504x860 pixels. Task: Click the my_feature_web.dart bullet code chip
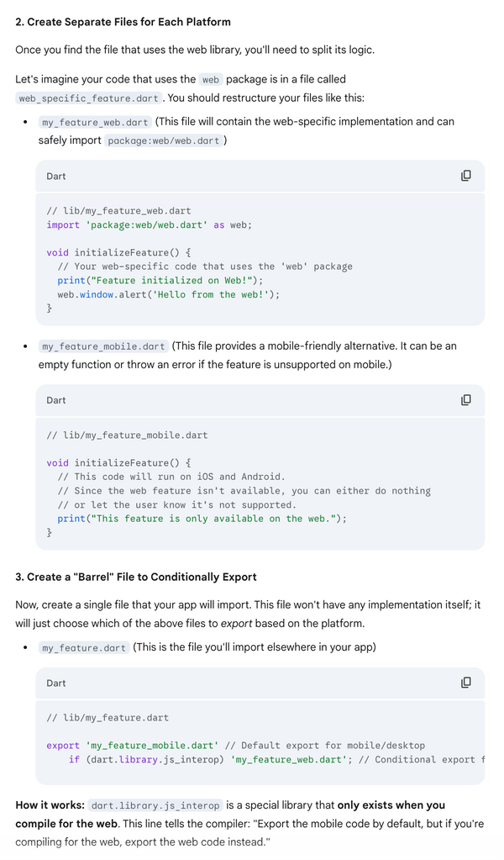95,122
